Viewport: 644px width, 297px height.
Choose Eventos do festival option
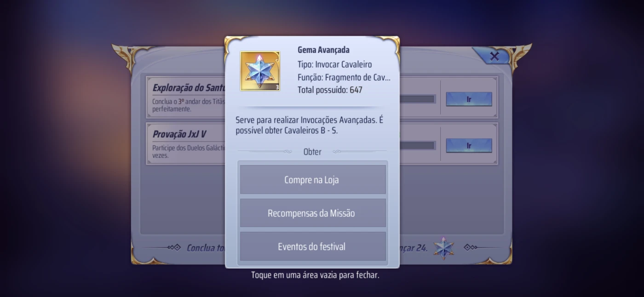tap(312, 246)
